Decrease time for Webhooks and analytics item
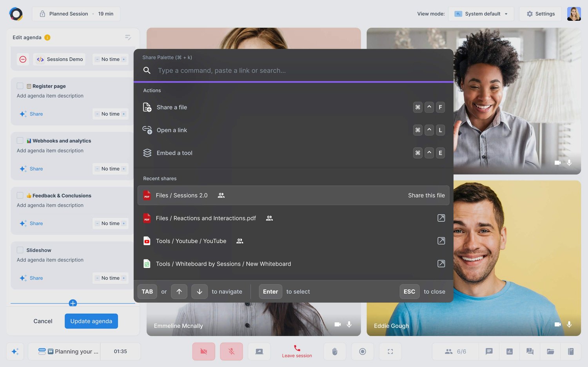Screen dimensions: 588x367 tap(97, 169)
